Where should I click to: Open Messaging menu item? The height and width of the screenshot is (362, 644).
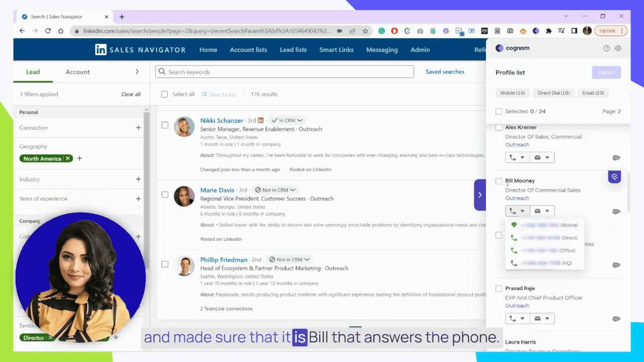tap(382, 50)
